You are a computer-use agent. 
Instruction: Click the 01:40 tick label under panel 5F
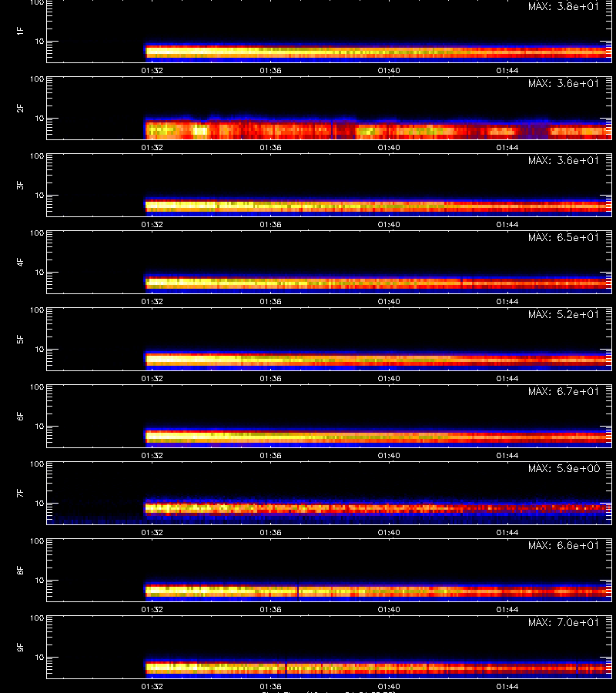(x=389, y=378)
